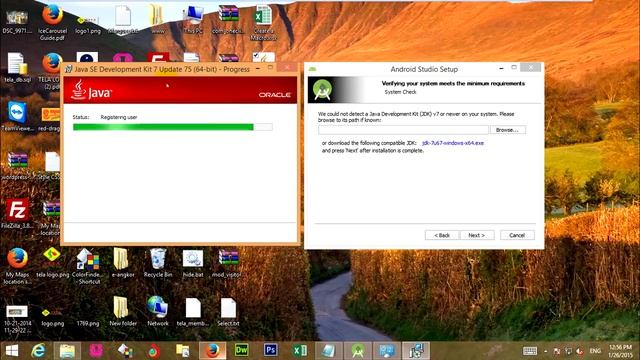
Task: Open the clock showing 12:36 PM
Action: coord(620,351)
